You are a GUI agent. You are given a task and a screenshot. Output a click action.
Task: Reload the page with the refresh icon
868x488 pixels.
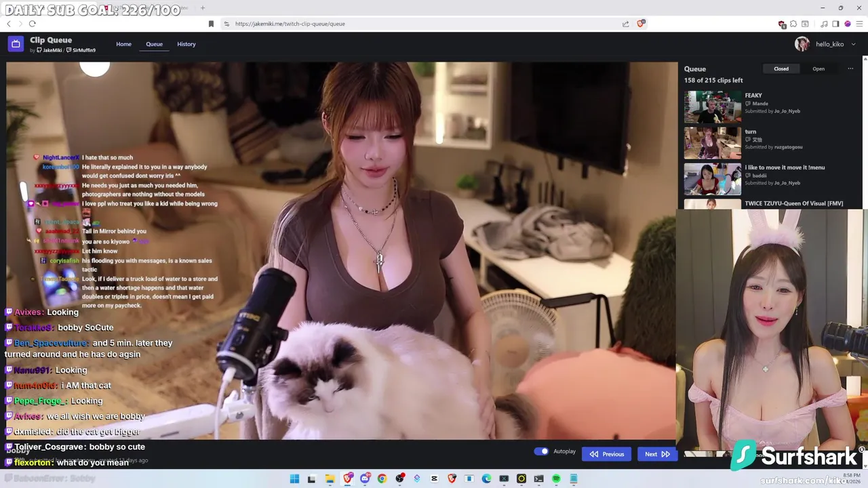[32, 24]
